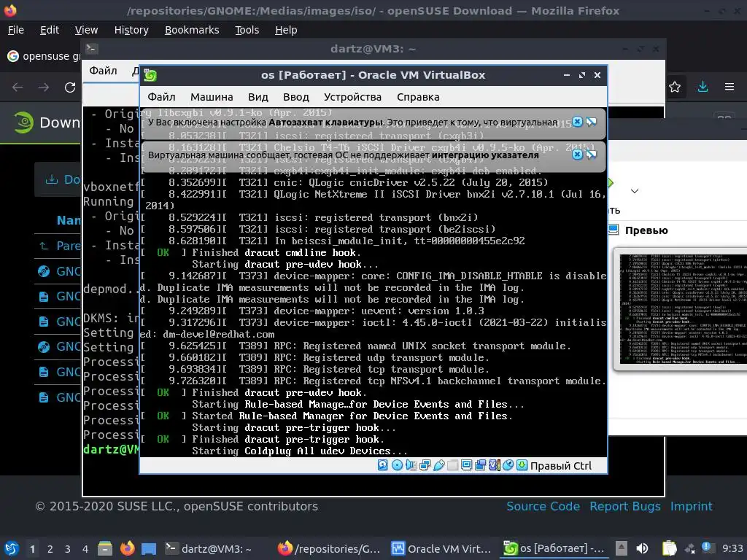Screen dimensions: 747x560
Task: Switch to dartz@VM3 terminal taskbar entry
Action: point(209,548)
